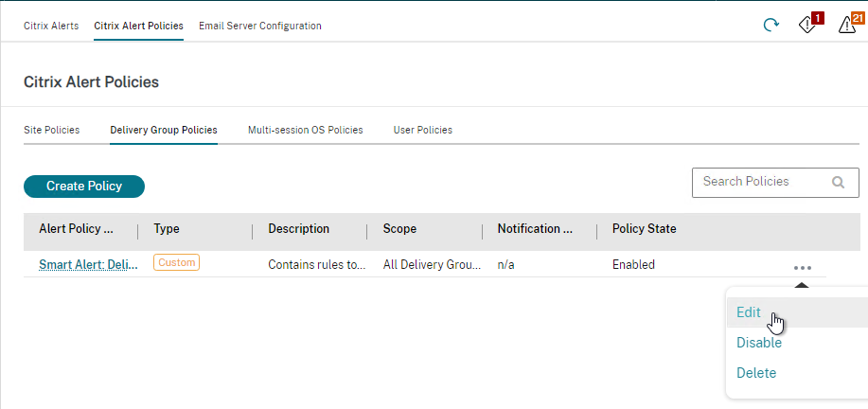The width and height of the screenshot is (868, 409).
Task: Open Email Server Configuration tab
Action: tap(259, 26)
